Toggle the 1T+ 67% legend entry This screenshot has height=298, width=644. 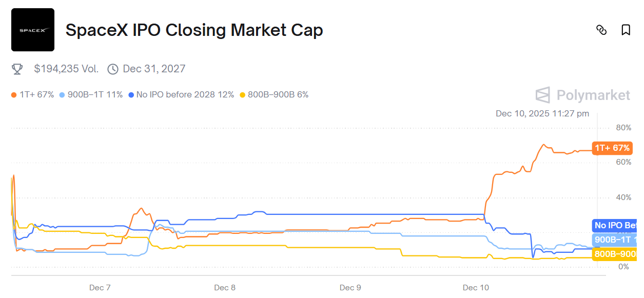coord(36,95)
